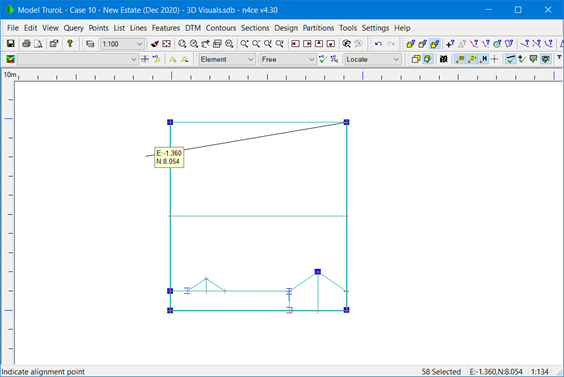Click the pan up red arrow icon

click(319, 44)
